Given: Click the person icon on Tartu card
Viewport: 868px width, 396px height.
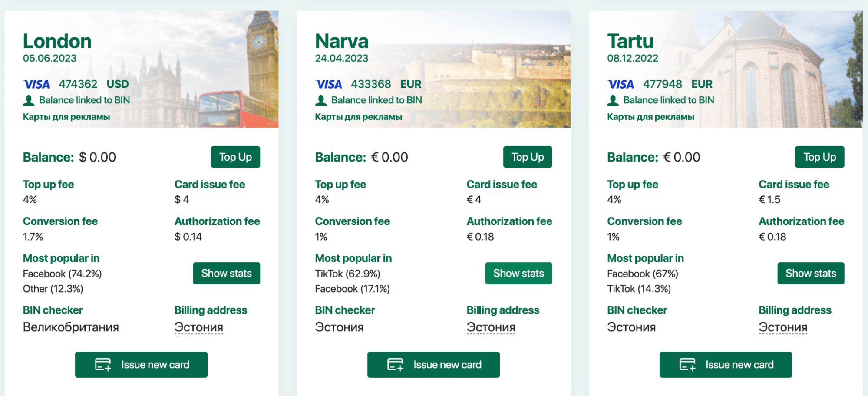Looking at the screenshot, I should (613, 100).
